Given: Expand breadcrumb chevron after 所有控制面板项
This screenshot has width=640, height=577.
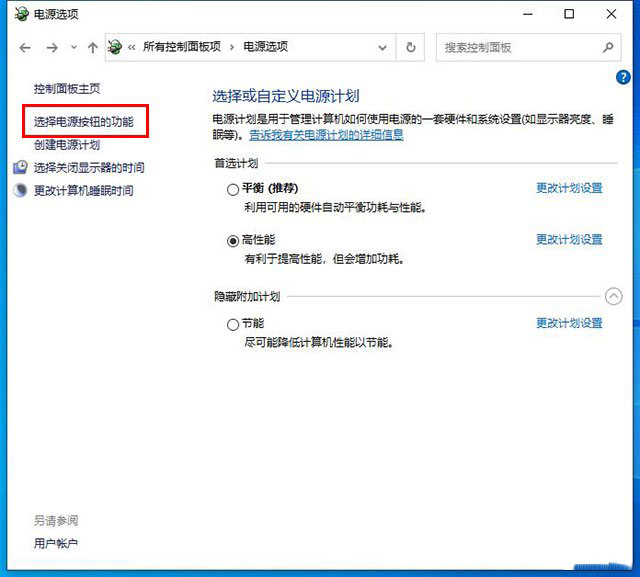Looking at the screenshot, I should [232, 47].
